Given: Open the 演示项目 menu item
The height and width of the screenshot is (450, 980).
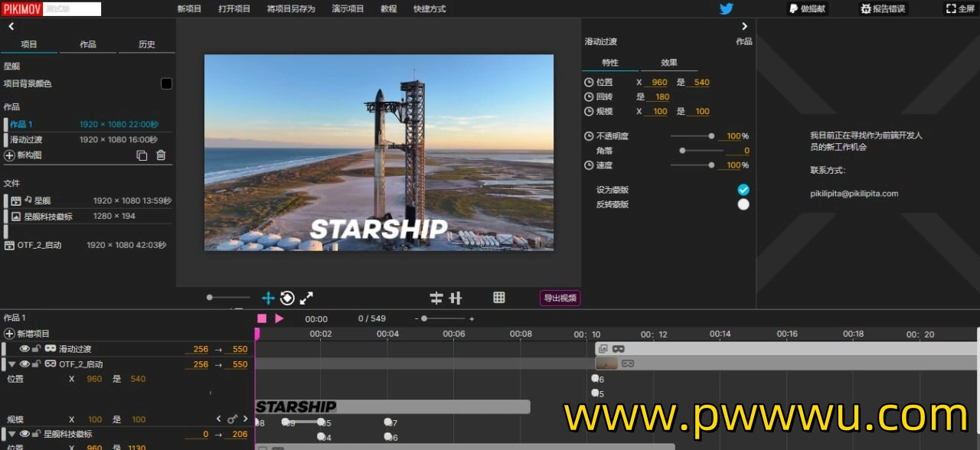Looking at the screenshot, I should pos(348,9).
